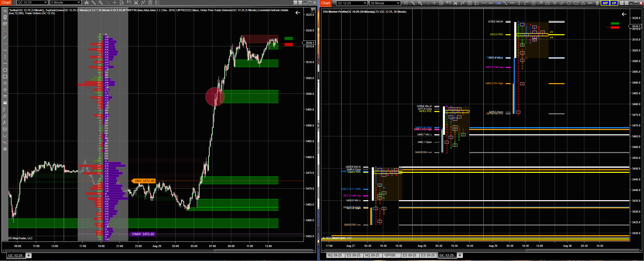Toggle crosshair cursor on left chart toolbar
The height and width of the screenshot is (261, 644).
(115, 3)
